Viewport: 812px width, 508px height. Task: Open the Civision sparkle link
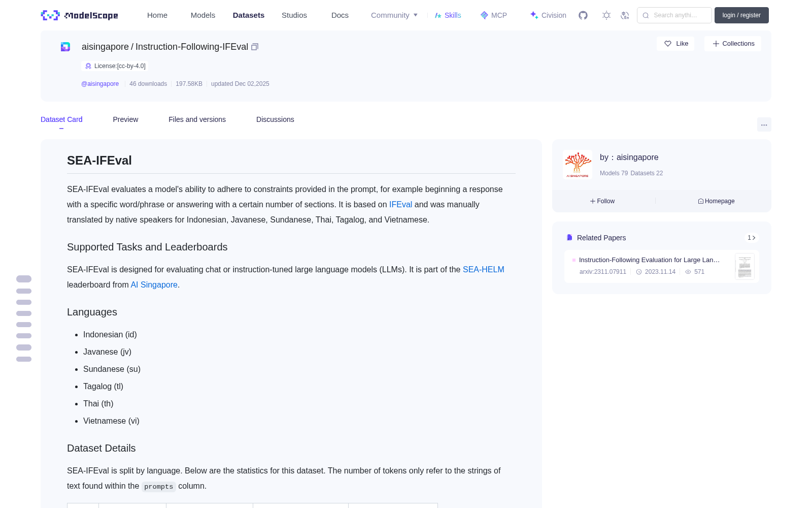[x=548, y=15]
